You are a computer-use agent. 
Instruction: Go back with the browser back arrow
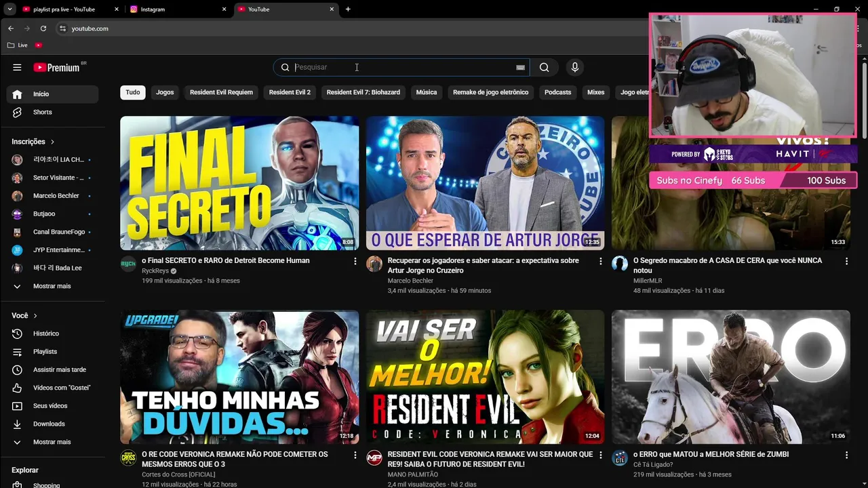[11, 28]
